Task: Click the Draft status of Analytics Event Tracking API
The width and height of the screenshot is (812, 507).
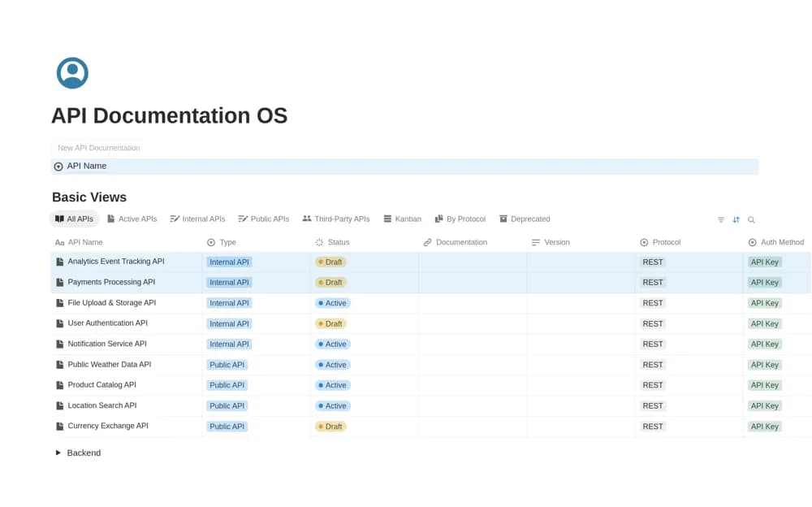Action: [x=330, y=262]
